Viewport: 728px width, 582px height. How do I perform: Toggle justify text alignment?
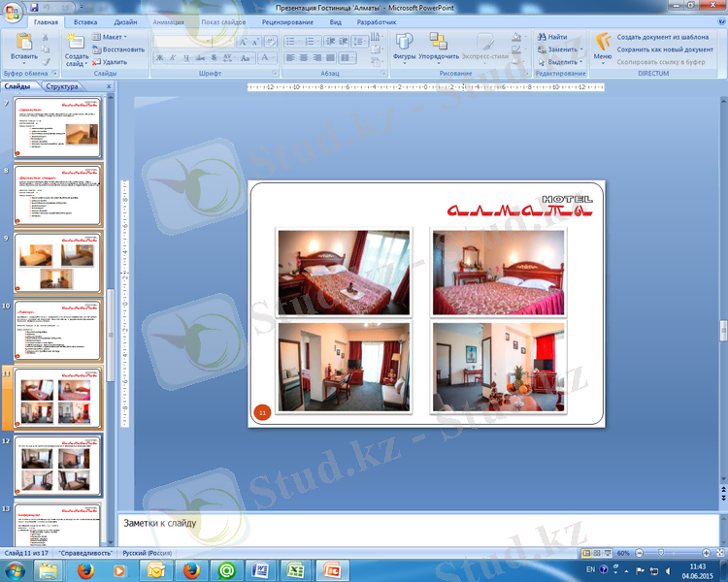330,57
